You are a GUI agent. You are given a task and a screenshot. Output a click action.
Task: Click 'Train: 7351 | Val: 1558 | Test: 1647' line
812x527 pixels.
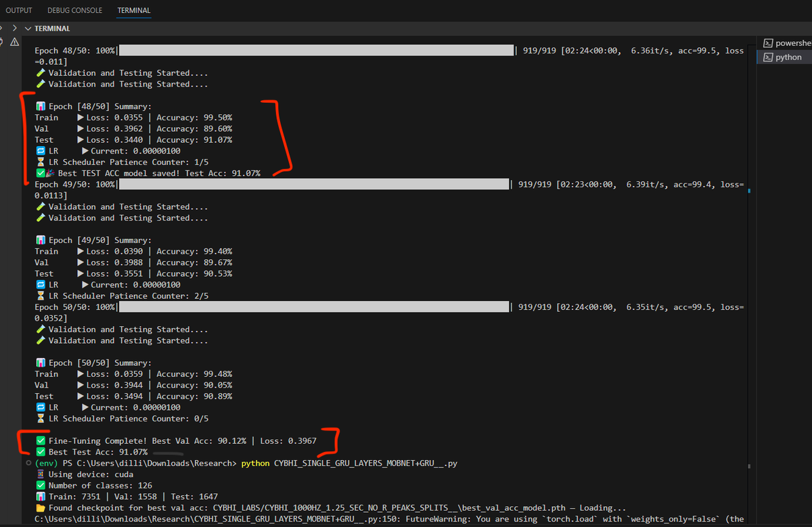click(x=127, y=497)
